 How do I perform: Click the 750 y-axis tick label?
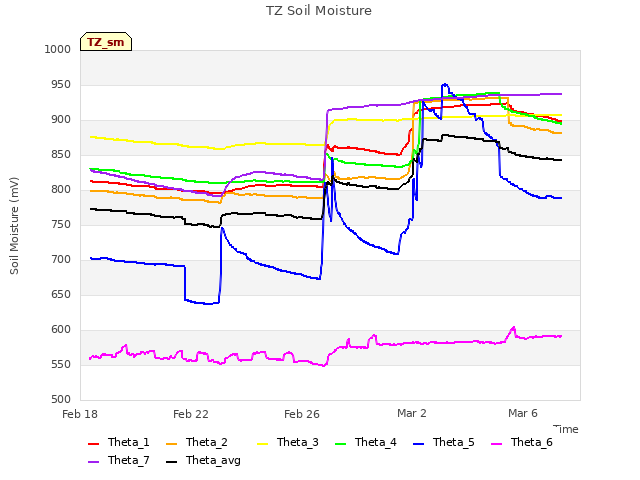tap(61, 224)
